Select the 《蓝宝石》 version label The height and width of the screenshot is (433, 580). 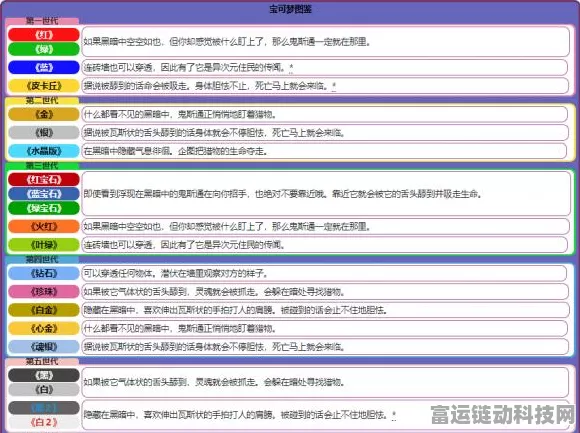coord(44,194)
